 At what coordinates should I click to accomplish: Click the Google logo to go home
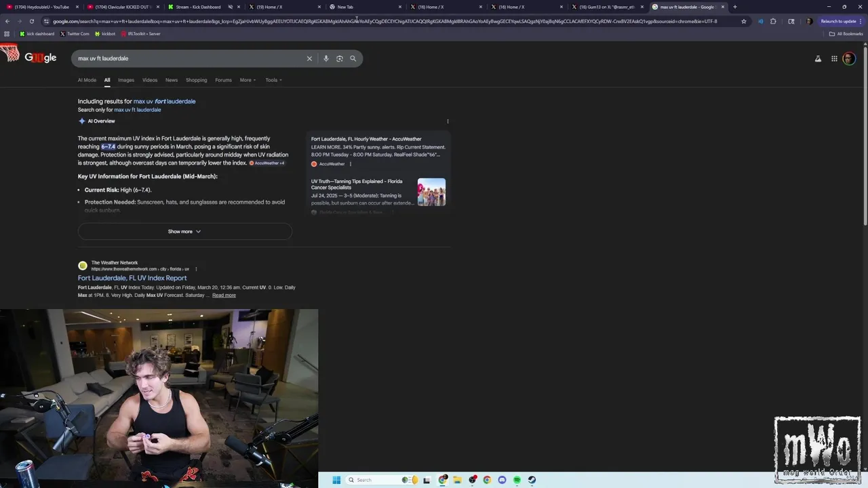tap(41, 58)
